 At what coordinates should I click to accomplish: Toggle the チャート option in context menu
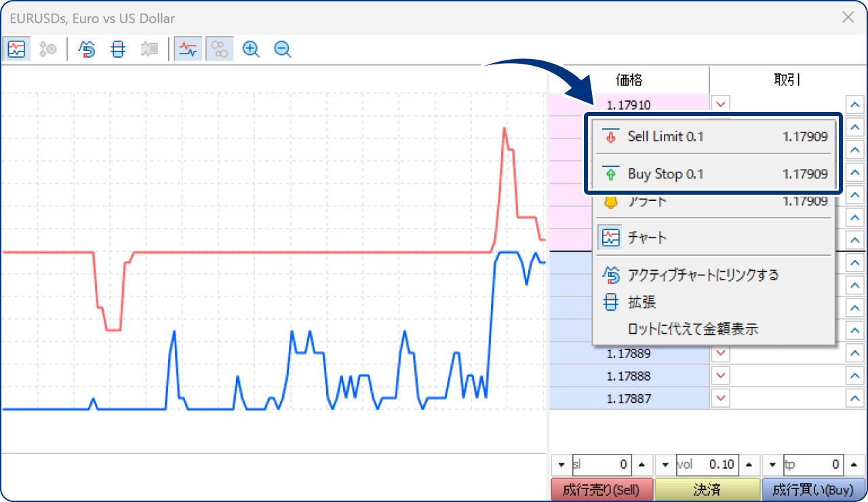(713, 237)
